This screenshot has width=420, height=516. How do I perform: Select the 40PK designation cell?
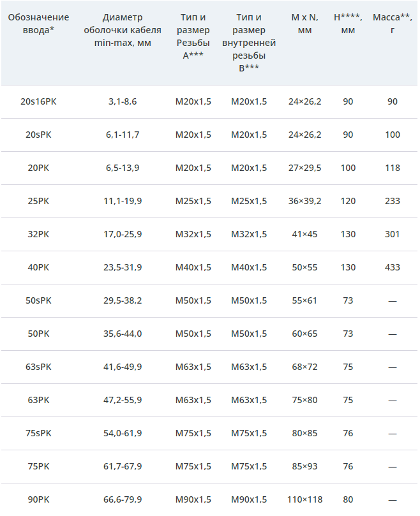38,267
